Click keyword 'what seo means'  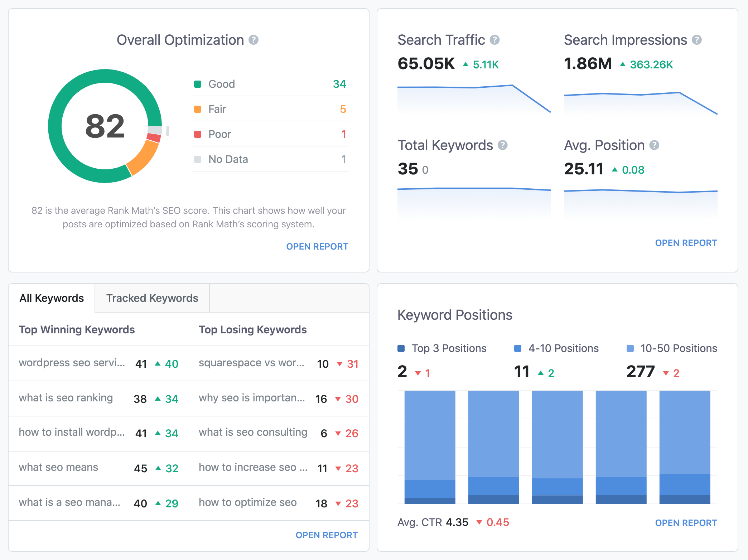click(x=58, y=467)
